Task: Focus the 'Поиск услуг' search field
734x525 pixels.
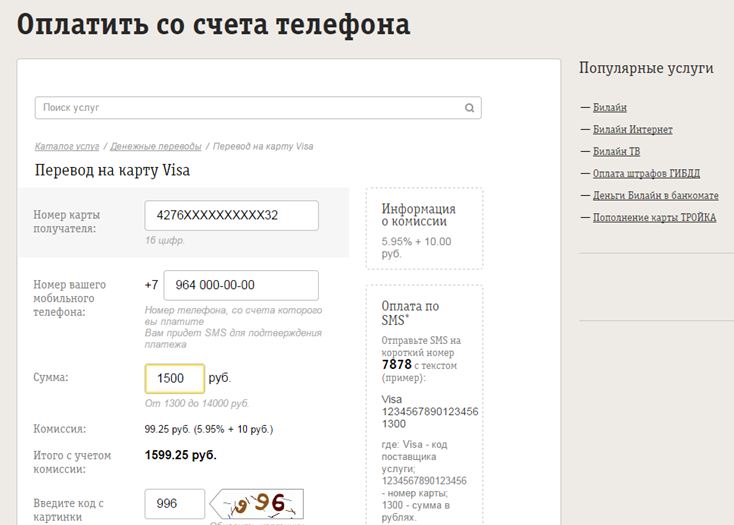Action: [x=250, y=108]
